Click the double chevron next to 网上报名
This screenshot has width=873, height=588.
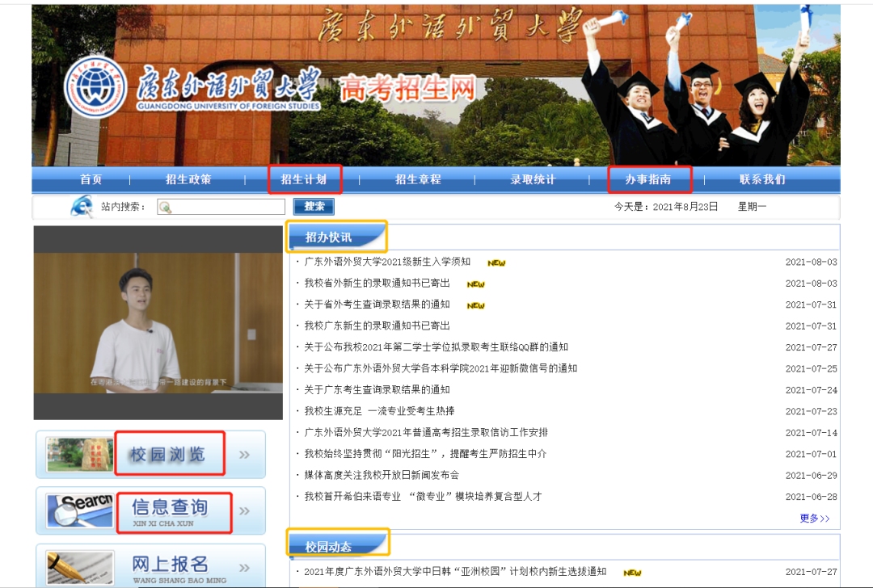tap(244, 568)
